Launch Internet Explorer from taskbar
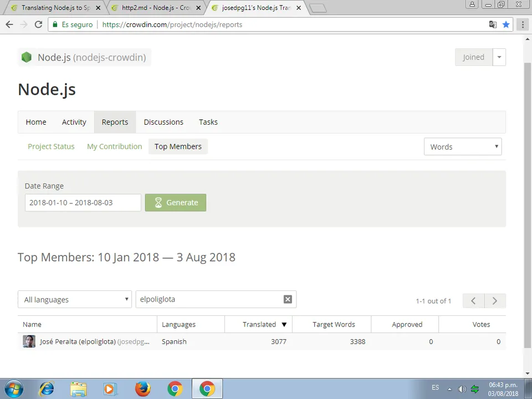 click(x=47, y=389)
